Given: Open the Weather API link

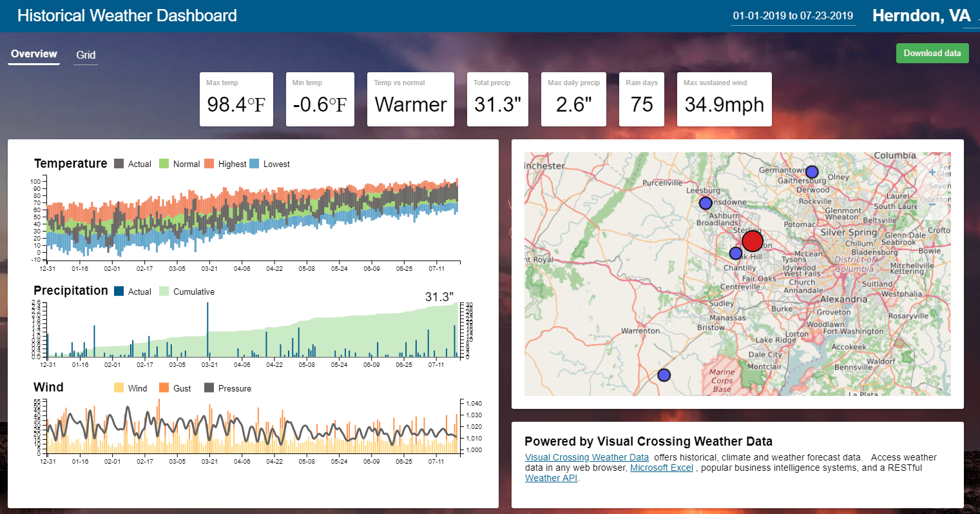Looking at the screenshot, I should click(551, 478).
